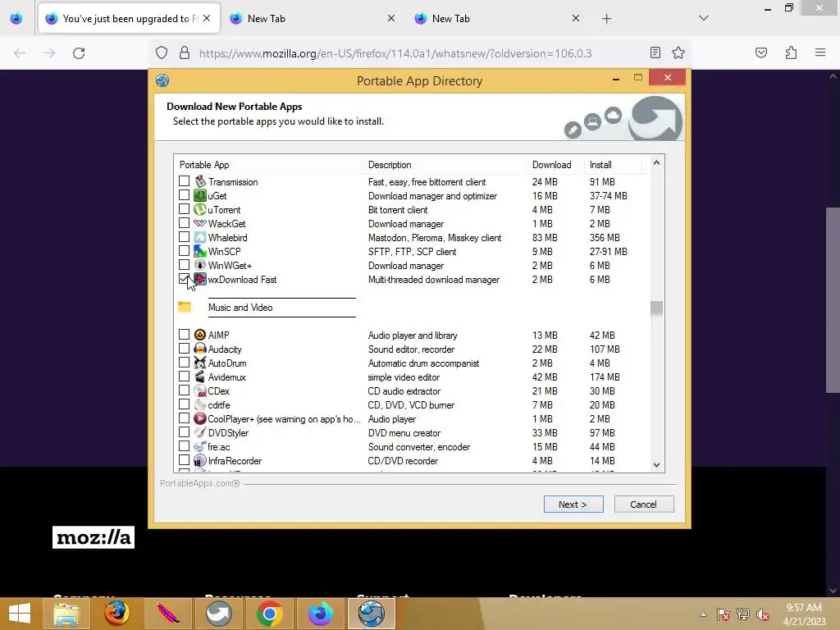Image resolution: width=840 pixels, height=630 pixels.
Task: Click the Music and Video folder icon
Action: 185,307
